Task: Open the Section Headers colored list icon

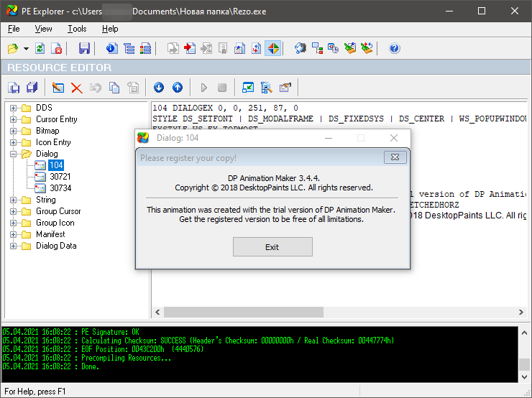Action: coord(145,48)
